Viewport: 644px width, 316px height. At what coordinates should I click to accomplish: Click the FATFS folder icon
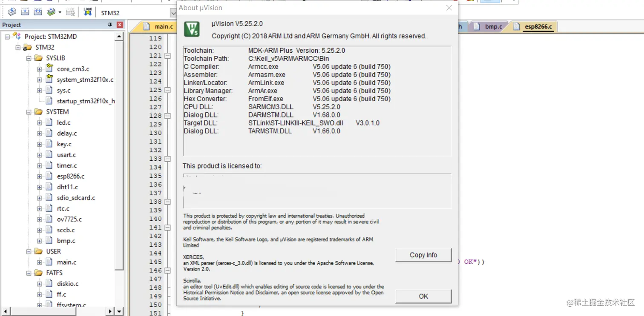click(x=38, y=273)
